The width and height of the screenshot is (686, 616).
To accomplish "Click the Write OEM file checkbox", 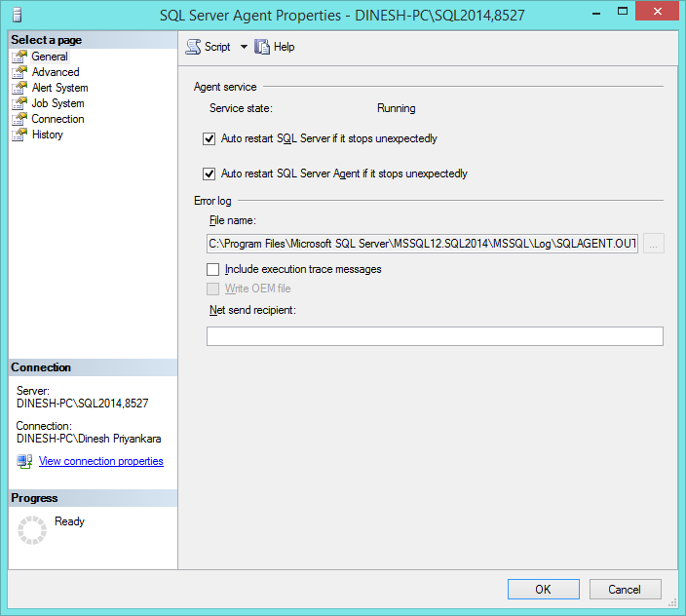I will click(213, 289).
